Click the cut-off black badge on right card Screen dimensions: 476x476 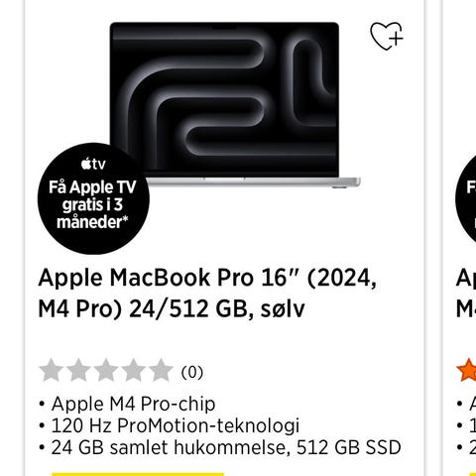[x=466, y=198]
